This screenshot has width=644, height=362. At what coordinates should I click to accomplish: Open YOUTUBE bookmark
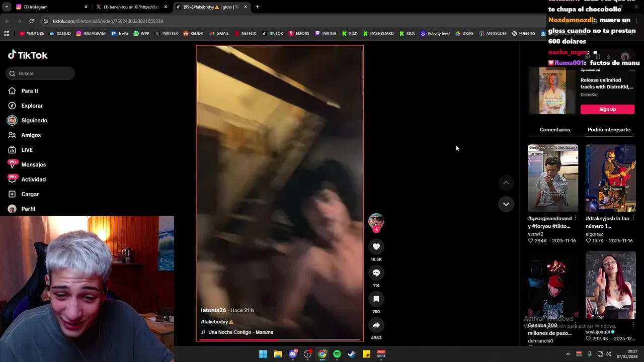point(32,34)
